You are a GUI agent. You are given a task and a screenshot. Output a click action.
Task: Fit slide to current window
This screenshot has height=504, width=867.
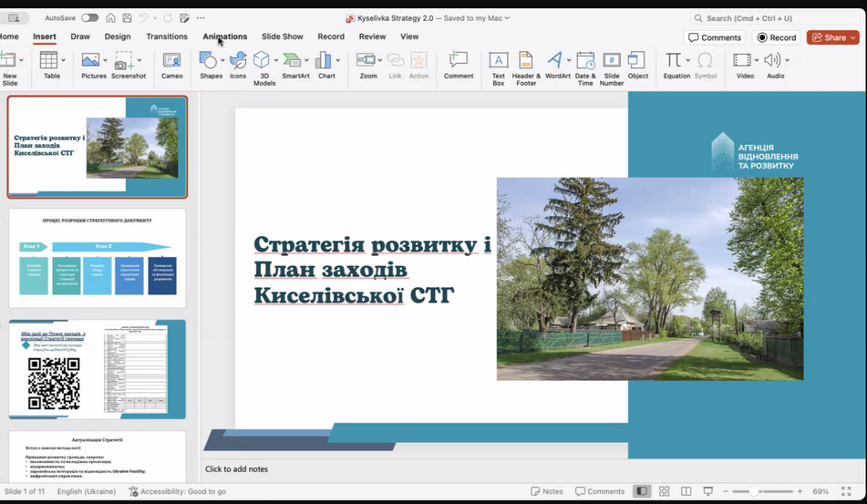click(x=846, y=491)
